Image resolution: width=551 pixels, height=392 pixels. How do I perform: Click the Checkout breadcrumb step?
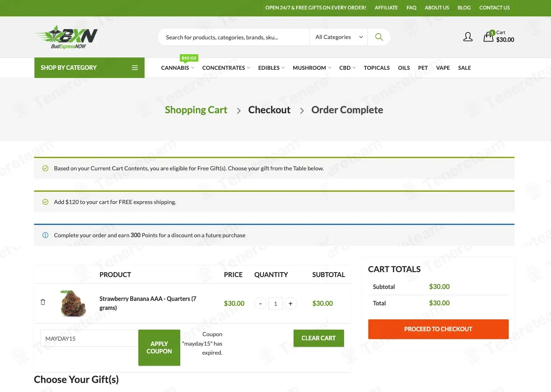[x=269, y=110]
